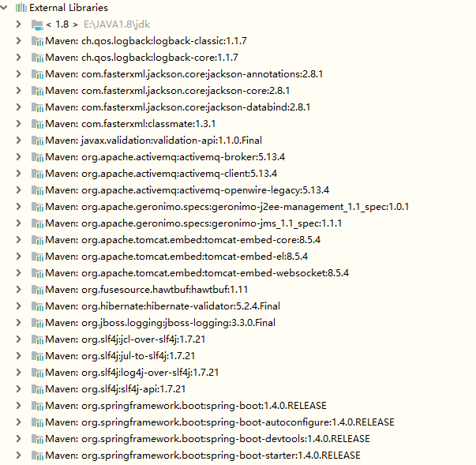Click library icon of logback-core:1.1.7
476x465 pixels.
pyautogui.click(x=37, y=58)
